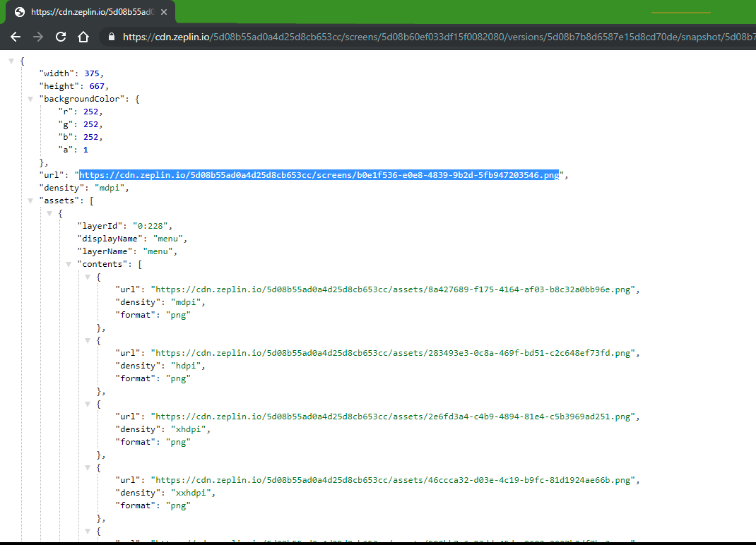The image size is (756, 545).
Task: Click the displayName value "menu"
Action: tap(167, 239)
